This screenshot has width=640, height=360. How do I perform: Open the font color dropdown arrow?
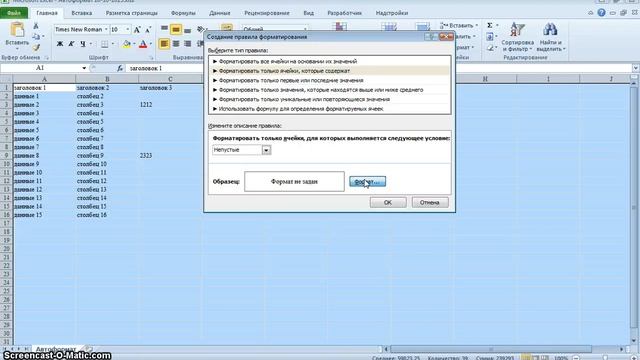pyautogui.click(x=151, y=44)
